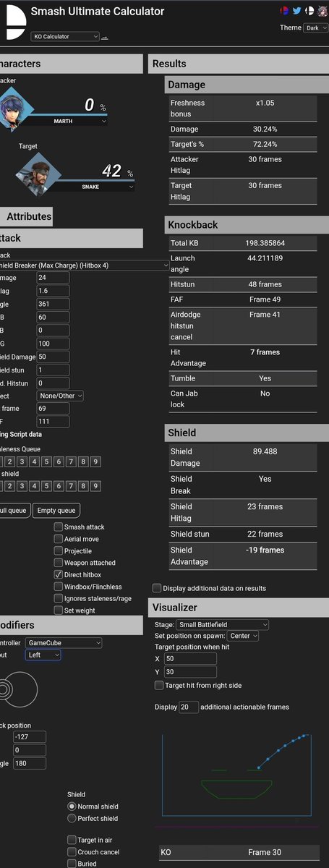The width and height of the screenshot is (329, 868).
Task: Click the Modifiers section header
Action: point(71,625)
